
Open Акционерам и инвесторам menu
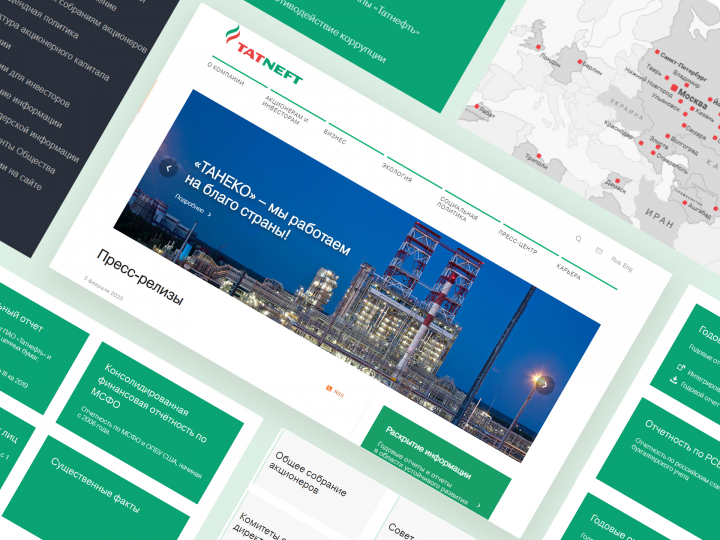click(285, 110)
